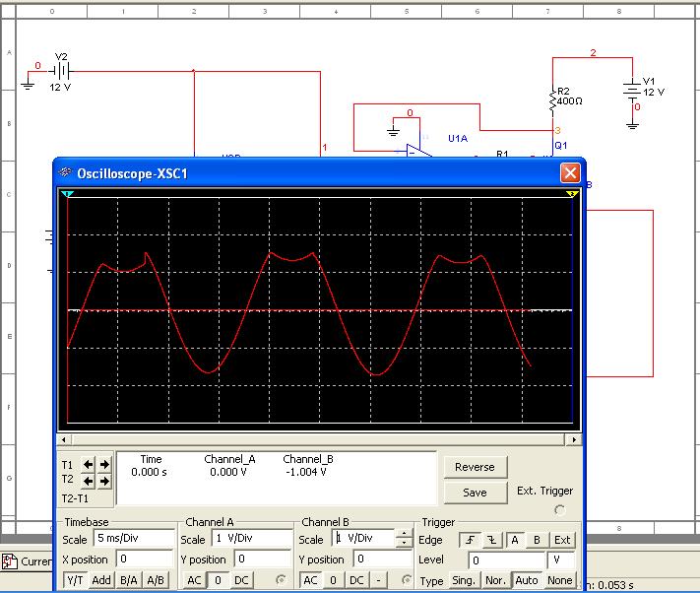Increase Channel B scale with up stepper
Viewport: 700px width, 593px height.
(x=405, y=535)
